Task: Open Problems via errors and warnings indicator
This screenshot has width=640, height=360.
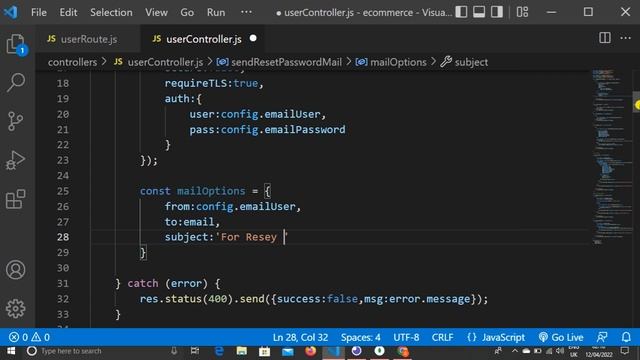Action: [29, 337]
